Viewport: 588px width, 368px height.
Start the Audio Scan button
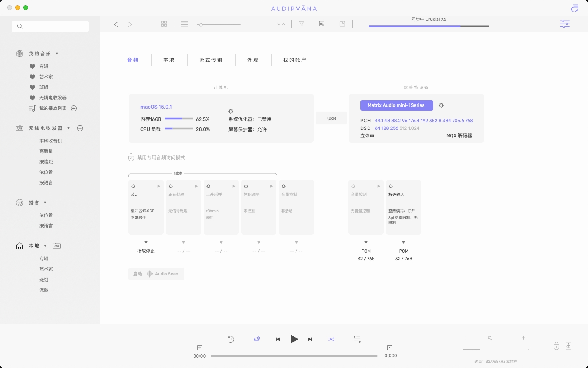156,274
